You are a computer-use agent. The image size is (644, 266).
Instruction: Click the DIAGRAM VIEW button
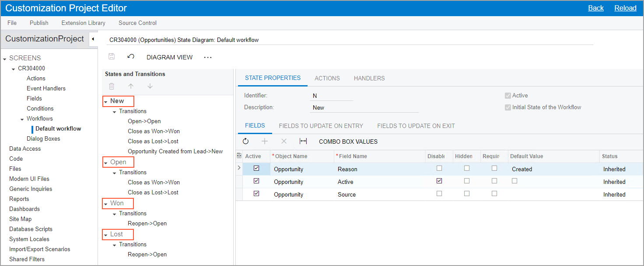[x=169, y=57]
